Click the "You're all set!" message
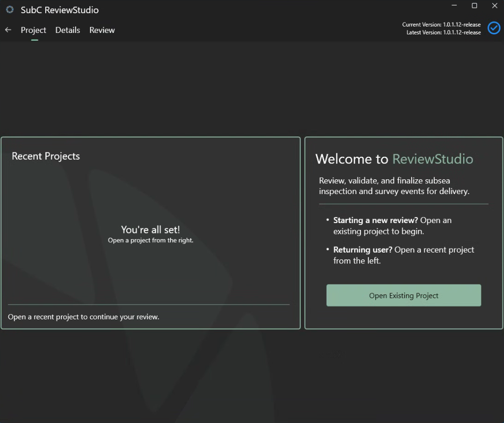 (150, 229)
